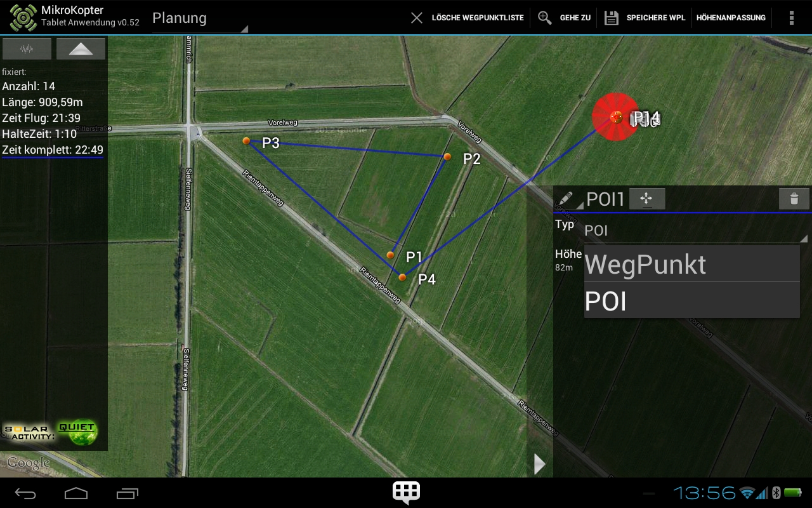
Task: Delete POI1 using the trash icon
Action: [x=794, y=199]
